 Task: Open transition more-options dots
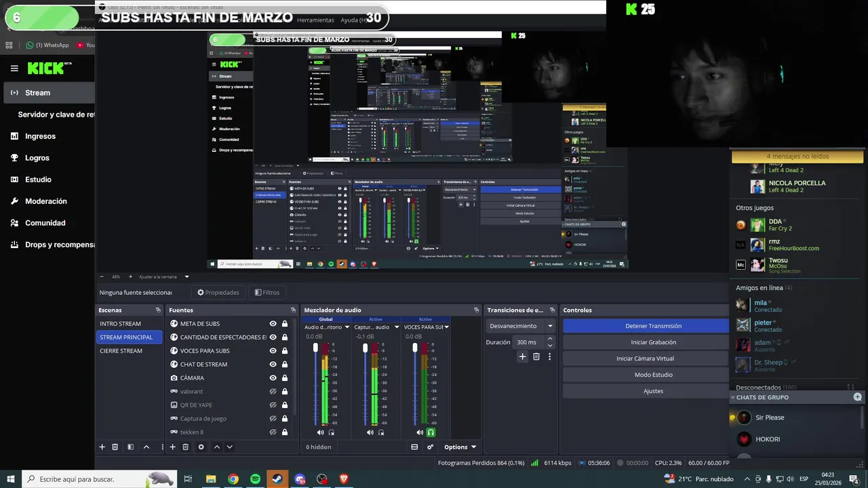tap(549, 357)
